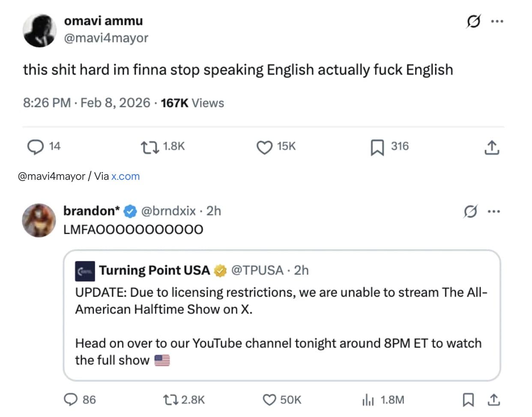Expand more options on brandon's tweet
This screenshot has width=532, height=417.
pyautogui.click(x=494, y=211)
